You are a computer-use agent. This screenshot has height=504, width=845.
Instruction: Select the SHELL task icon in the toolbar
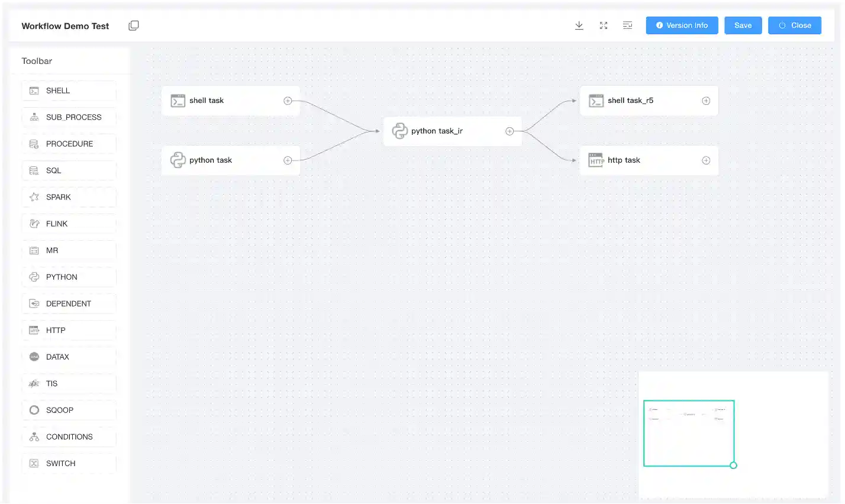[35, 91]
